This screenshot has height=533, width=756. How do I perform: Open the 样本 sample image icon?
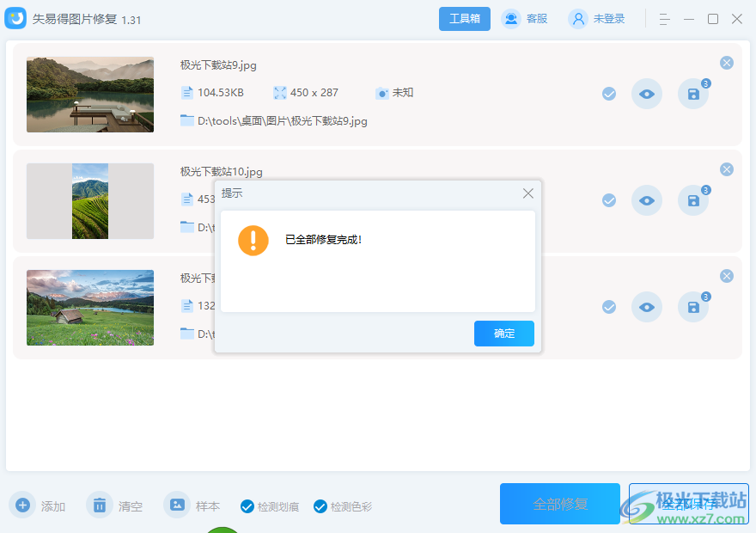[177, 505]
